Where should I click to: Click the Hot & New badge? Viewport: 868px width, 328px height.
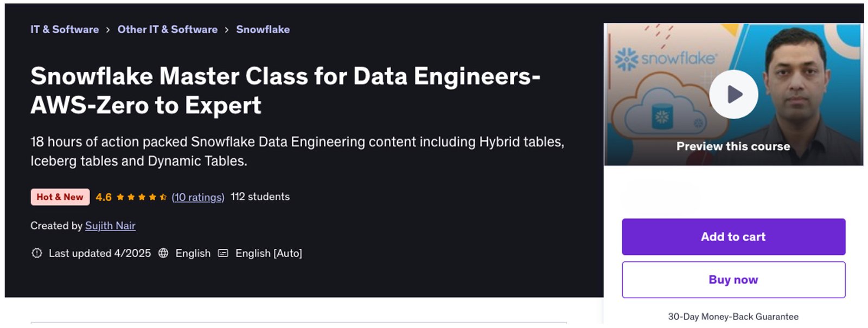point(60,197)
